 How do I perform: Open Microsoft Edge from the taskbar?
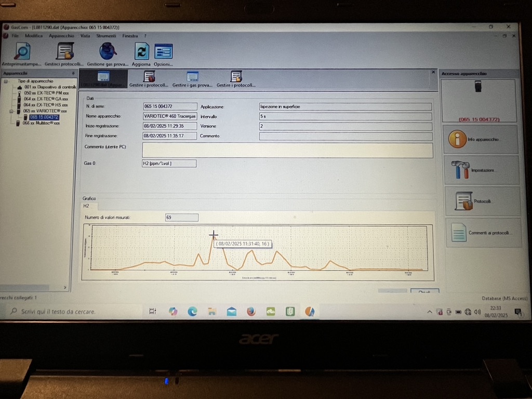pos(192,311)
